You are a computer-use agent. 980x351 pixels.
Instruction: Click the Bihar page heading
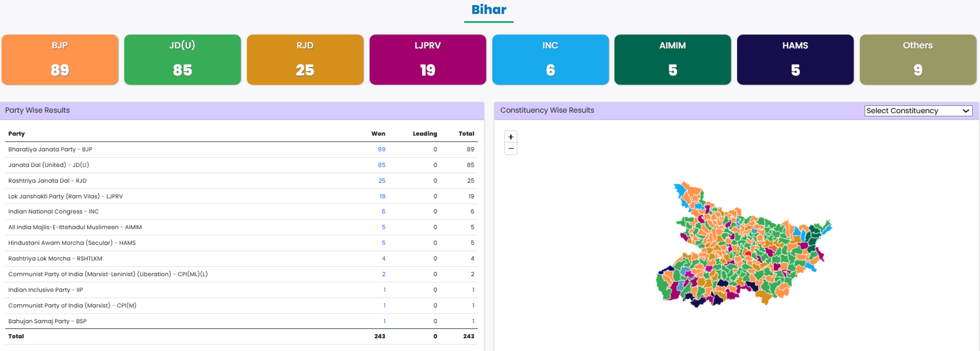[x=488, y=10]
